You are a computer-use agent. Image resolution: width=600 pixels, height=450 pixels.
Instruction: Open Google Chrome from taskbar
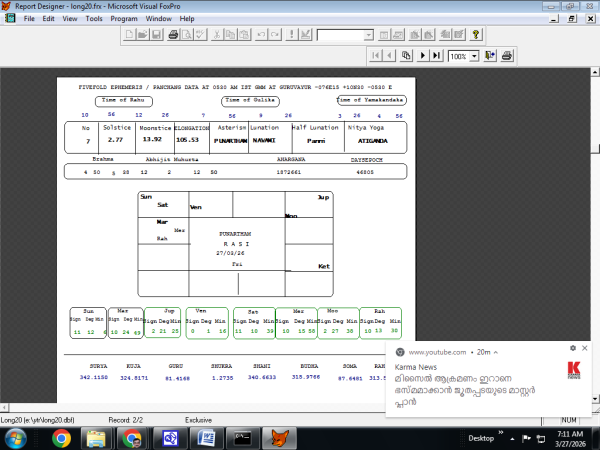60,437
